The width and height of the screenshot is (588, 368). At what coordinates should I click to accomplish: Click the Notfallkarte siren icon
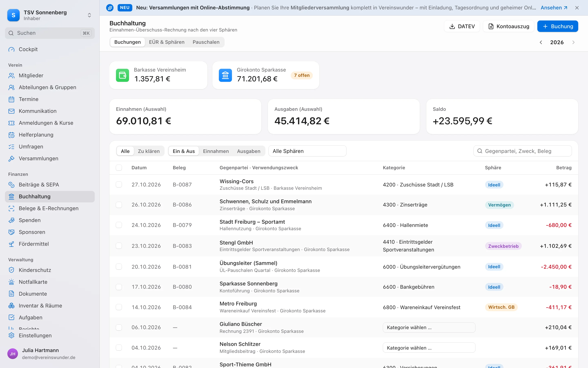[x=11, y=282]
